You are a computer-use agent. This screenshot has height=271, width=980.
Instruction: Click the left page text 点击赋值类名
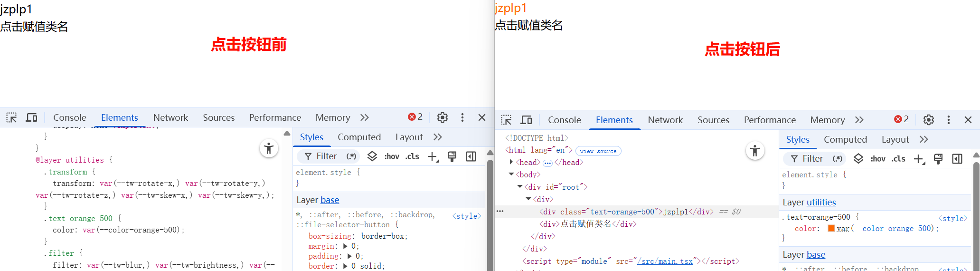(34, 27)
